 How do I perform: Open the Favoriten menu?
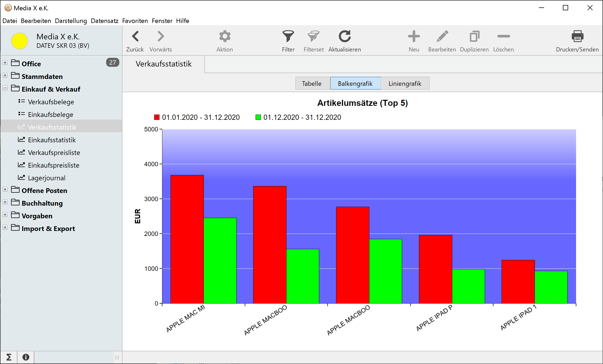point(135,21)
